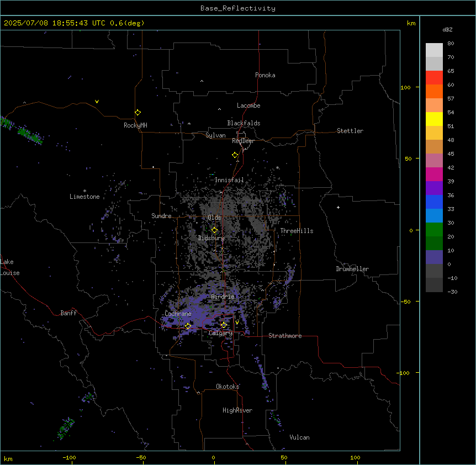
Task: Click the Sylvan label
Action: pyautogui.click(x=215, y=135)
